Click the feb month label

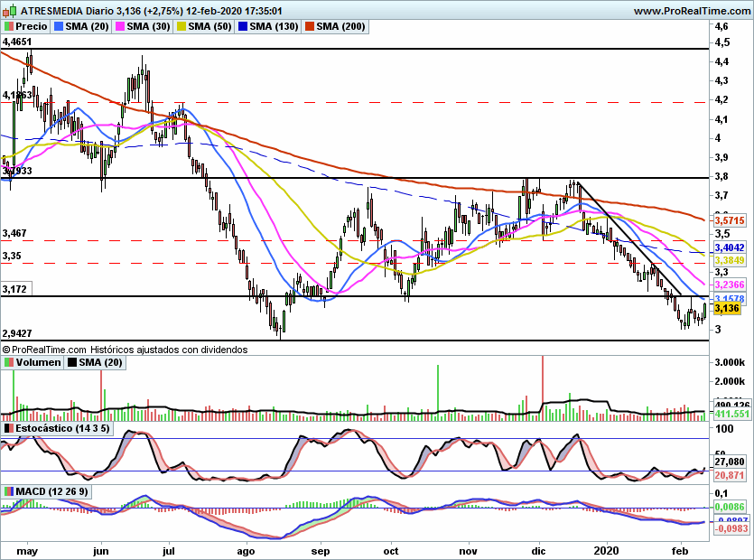tap(680, 551)
